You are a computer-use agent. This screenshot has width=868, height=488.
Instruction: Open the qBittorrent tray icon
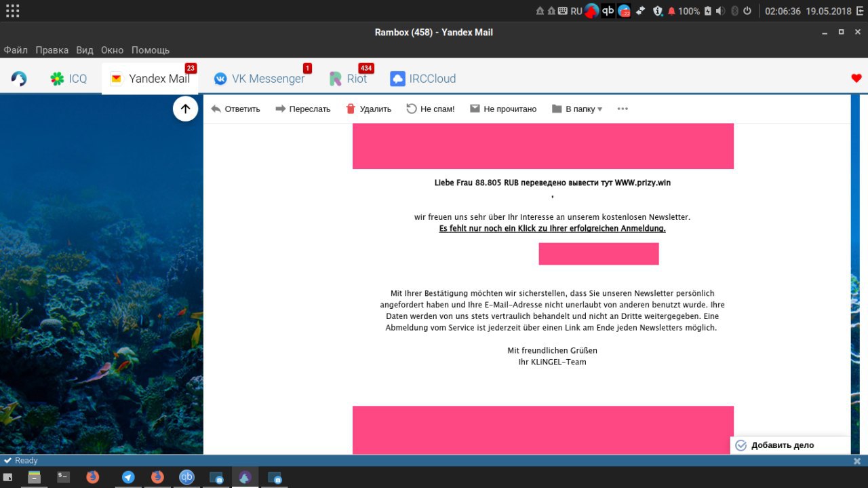tap(608, 11)
